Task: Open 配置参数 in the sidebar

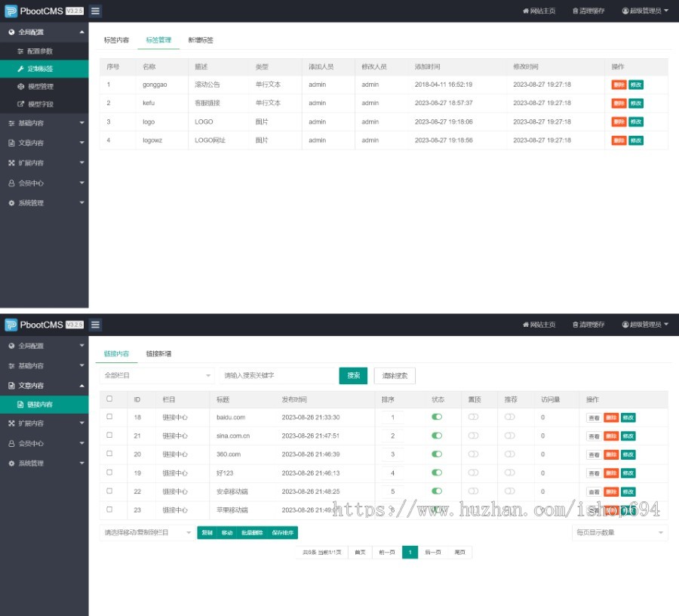Action: click(x=40, y=51)
